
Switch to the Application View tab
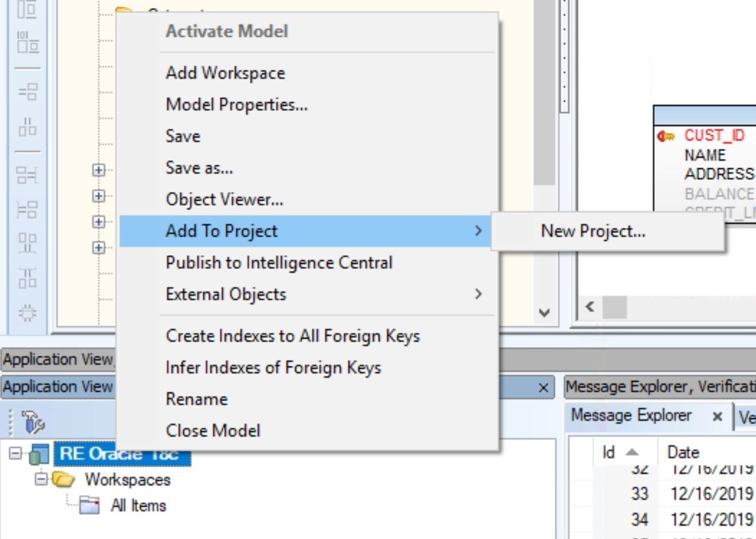pos(58,387)
